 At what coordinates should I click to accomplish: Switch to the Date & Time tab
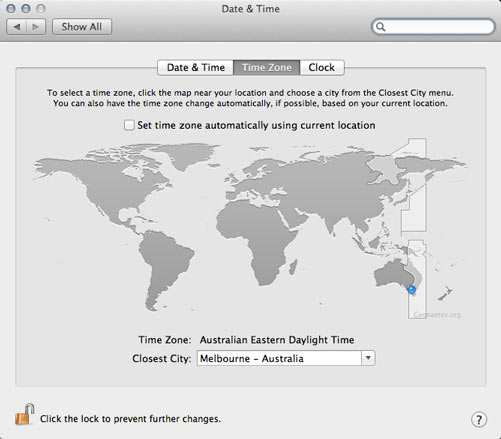(195, 67)
